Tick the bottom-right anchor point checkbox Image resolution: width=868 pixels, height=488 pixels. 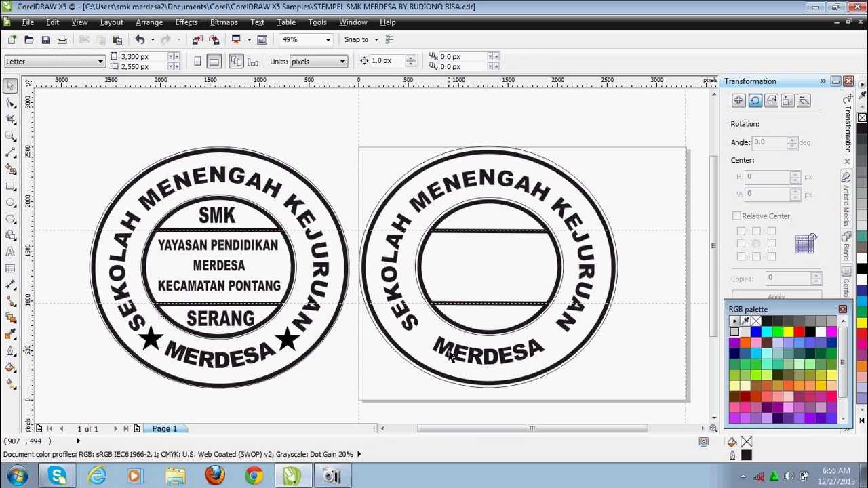(x=771, y=256)
